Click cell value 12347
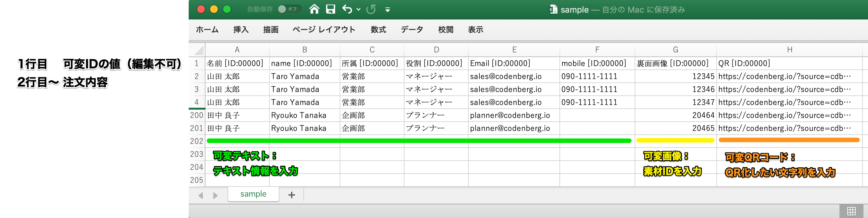Screen dimensions: 868x218 tap(675, 102)
